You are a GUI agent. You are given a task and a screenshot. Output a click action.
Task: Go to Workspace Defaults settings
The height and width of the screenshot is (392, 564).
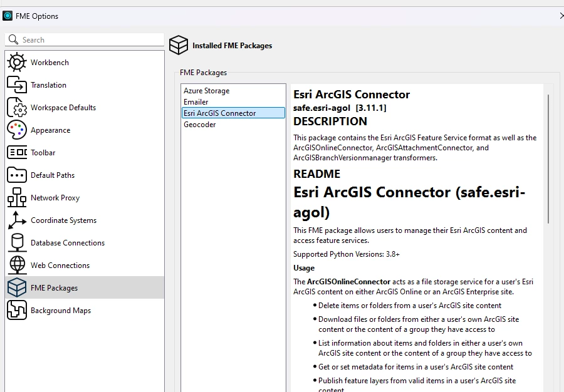point(85,108)
